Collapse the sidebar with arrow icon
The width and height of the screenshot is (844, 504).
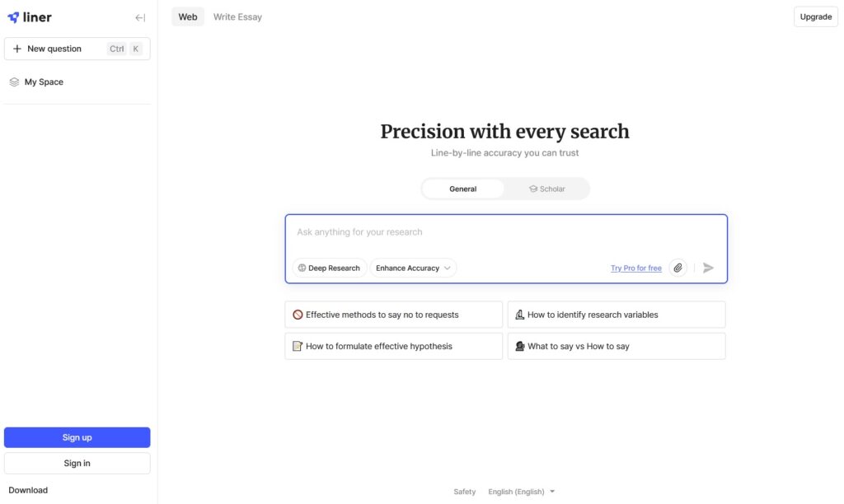click(x=140, y=18)
